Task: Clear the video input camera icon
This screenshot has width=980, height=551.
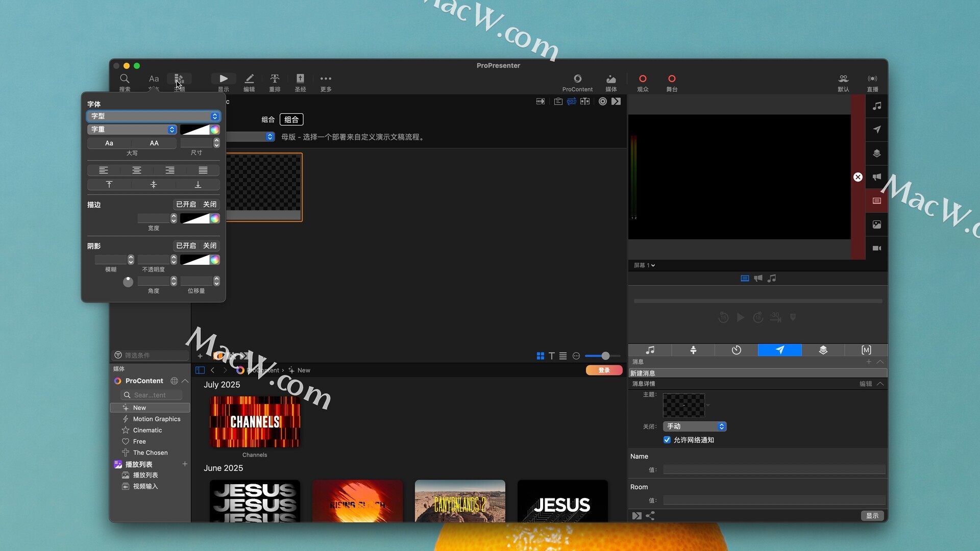Action: [877, 248]
